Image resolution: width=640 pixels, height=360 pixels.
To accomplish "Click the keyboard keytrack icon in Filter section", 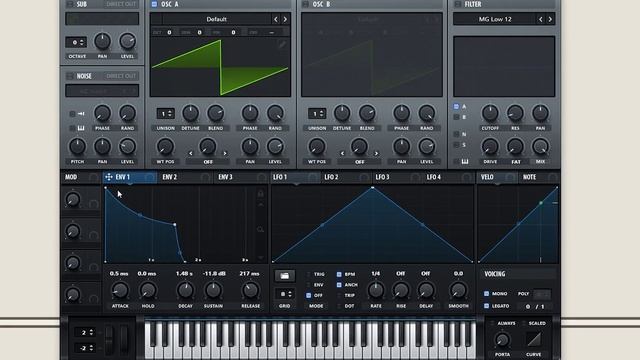I will pyautogui.click(x=465, y=162).
